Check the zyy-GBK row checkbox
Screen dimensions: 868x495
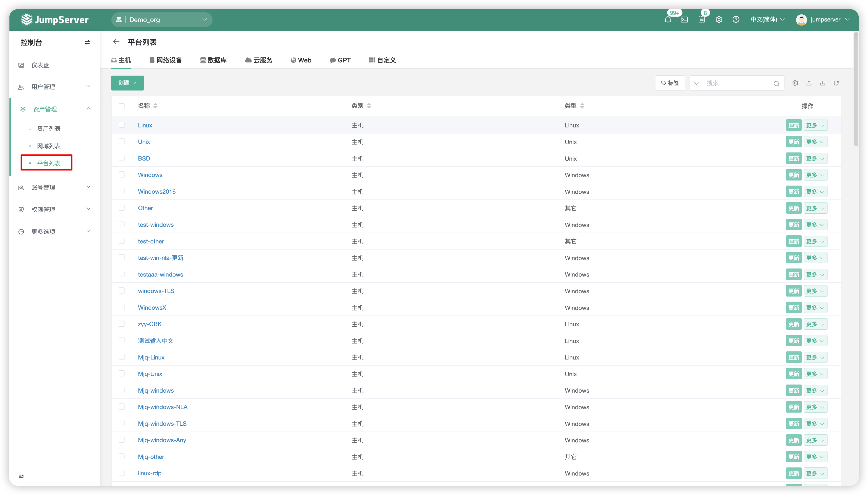pos(121,324)
